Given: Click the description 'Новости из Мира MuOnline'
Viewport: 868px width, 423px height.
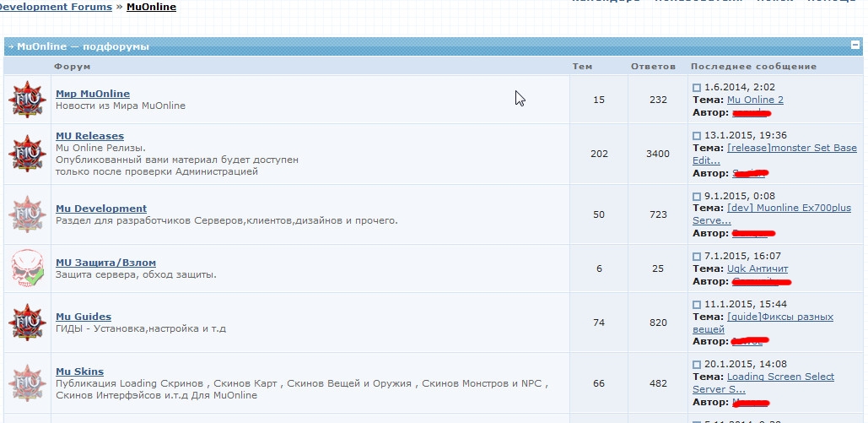Looking at the screenshot, I should [x=121, y=106].
